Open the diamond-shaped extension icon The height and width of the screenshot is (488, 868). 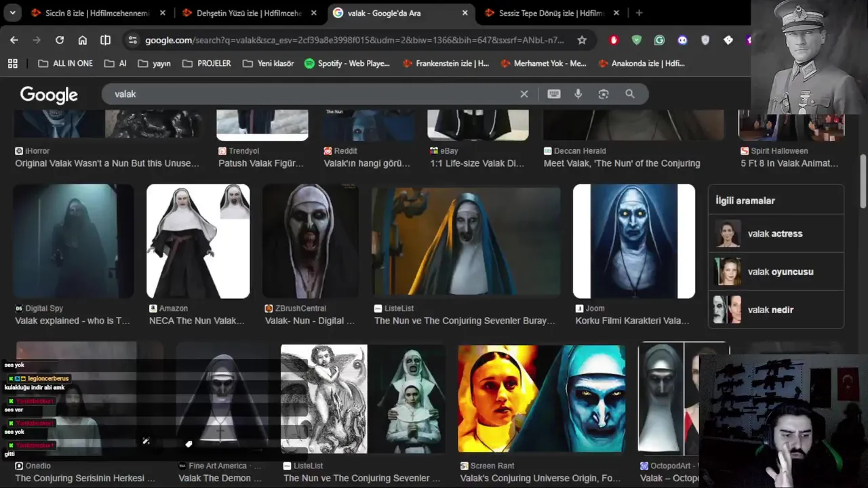pos(728,40)
